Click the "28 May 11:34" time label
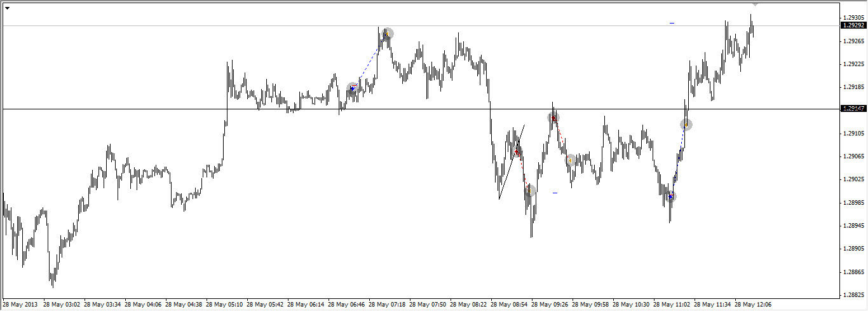The image size is (868, 311). [x=713, y=305]
